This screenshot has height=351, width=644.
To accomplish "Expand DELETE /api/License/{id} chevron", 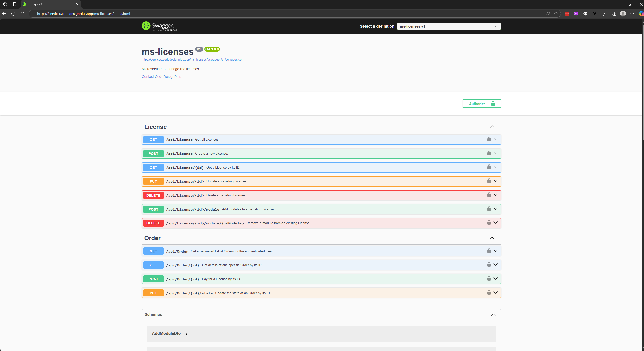I will (496, 195).
